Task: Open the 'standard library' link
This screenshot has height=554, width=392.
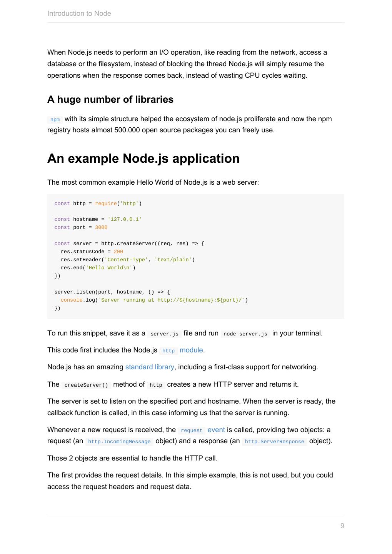Action: [150, 367]
